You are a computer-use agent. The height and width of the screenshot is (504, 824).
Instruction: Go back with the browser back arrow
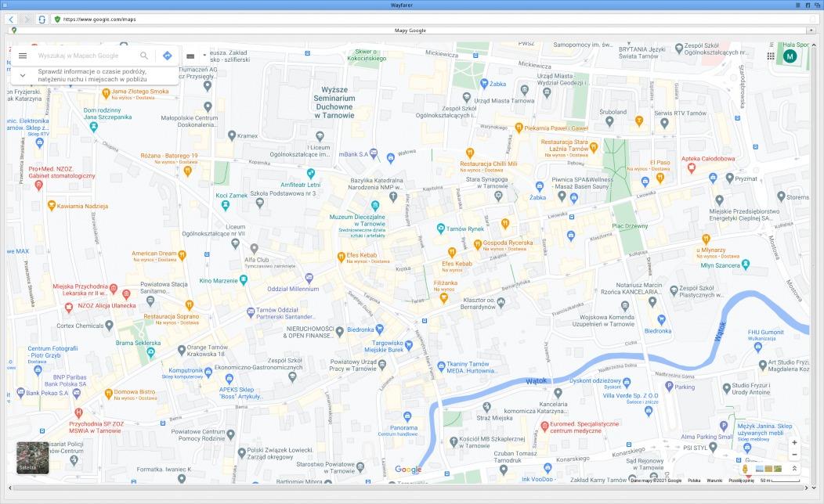[11, 20]
